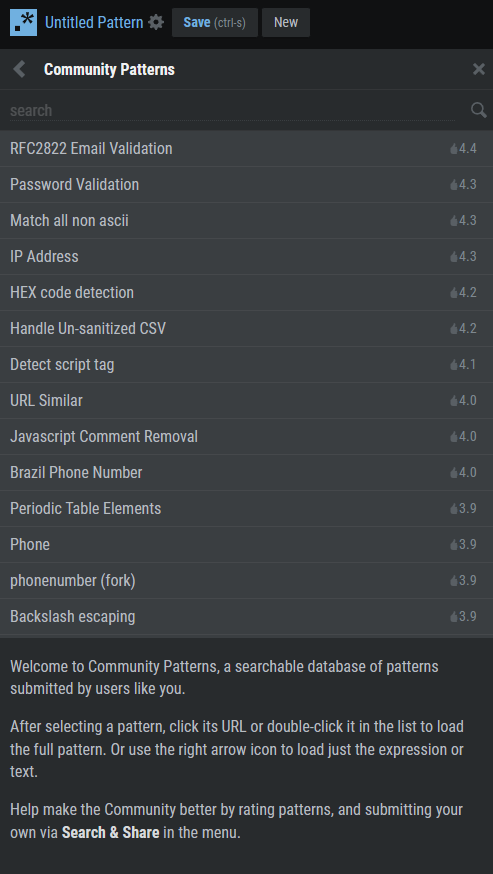Select the HEX code detection pattern

point(246,293)
